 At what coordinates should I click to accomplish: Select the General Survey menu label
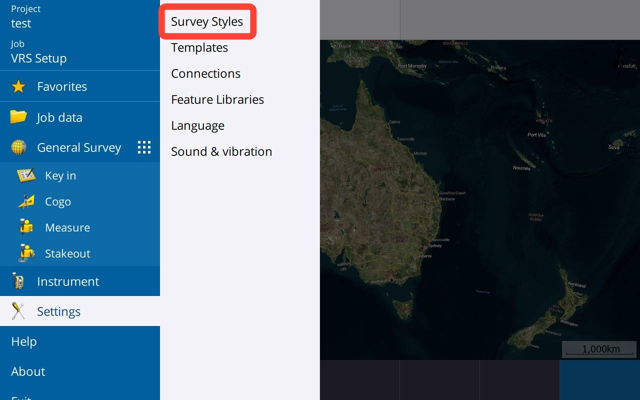[x=79, y=147]
